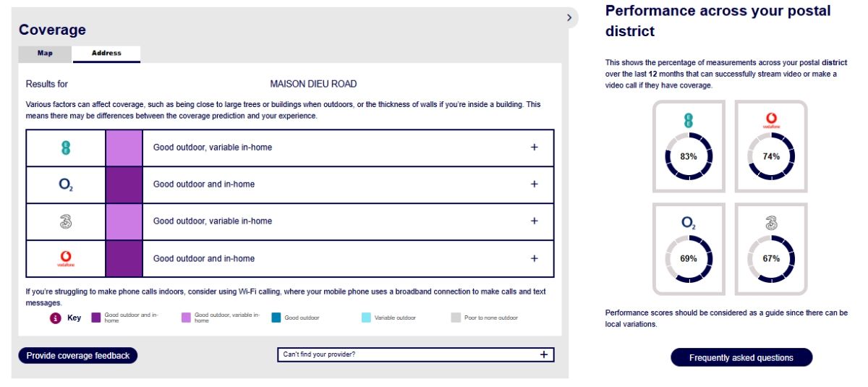
Task: Click the dark purple Good outdoor and in-home key swatch
Action: point(96,317)
